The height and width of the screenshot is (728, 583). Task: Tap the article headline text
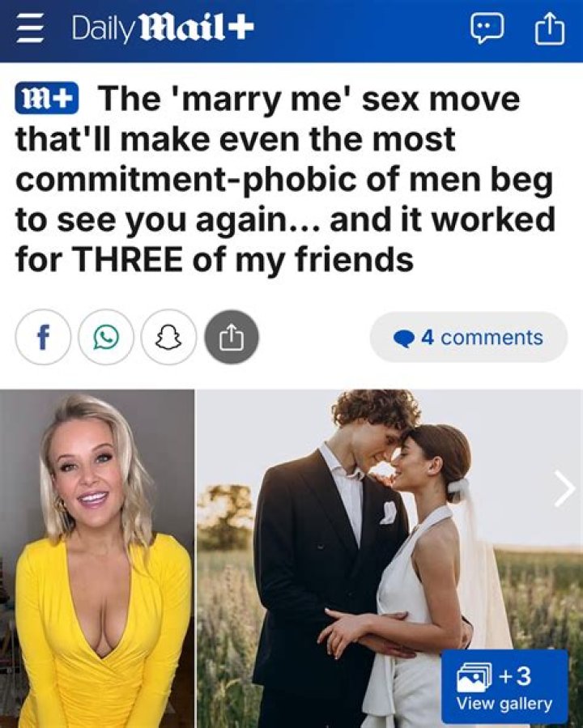[x=286, y=179]
